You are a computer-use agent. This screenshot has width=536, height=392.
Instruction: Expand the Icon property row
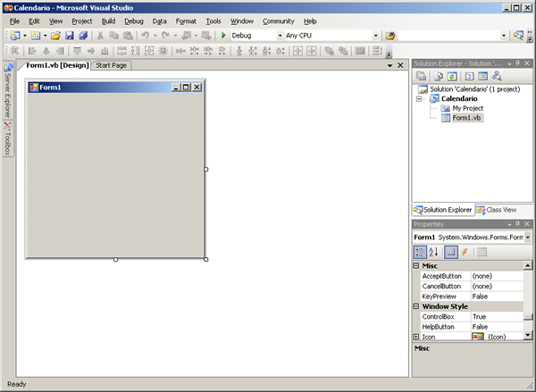(416, 337)
